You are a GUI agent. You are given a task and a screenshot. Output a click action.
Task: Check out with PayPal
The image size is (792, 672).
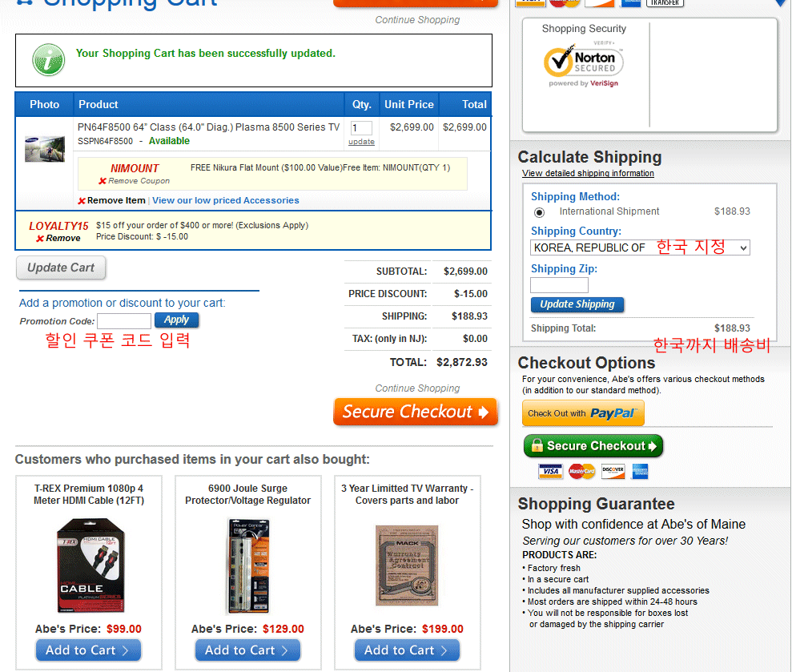(x=583, y=413)
